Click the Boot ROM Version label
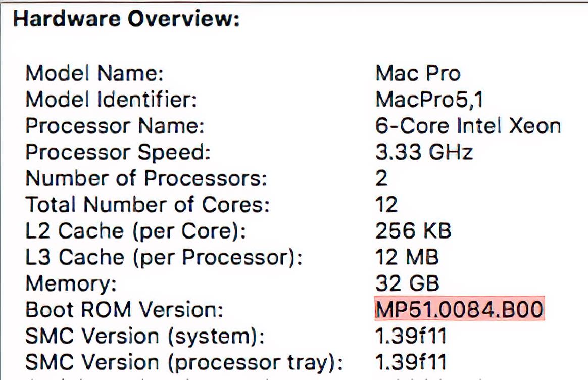Image resolution: width=588 pixels, height=380 pixels. click(x=124, y=309)
